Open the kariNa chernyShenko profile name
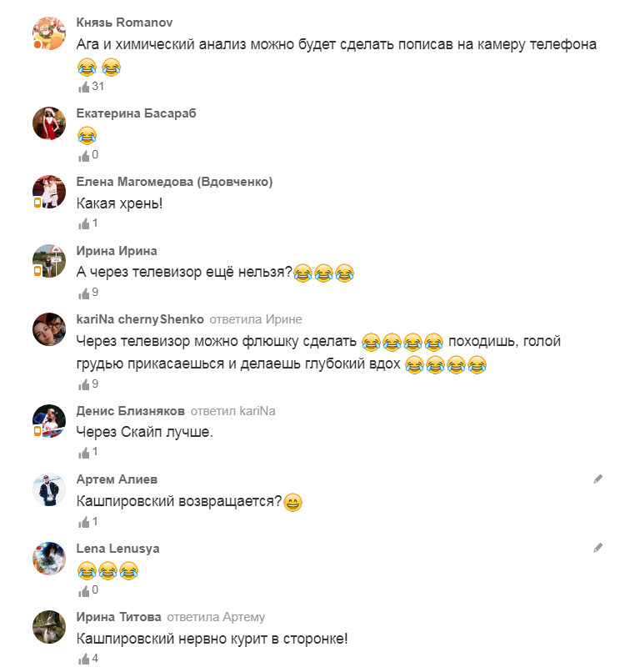635x672 pixels. 140,319
